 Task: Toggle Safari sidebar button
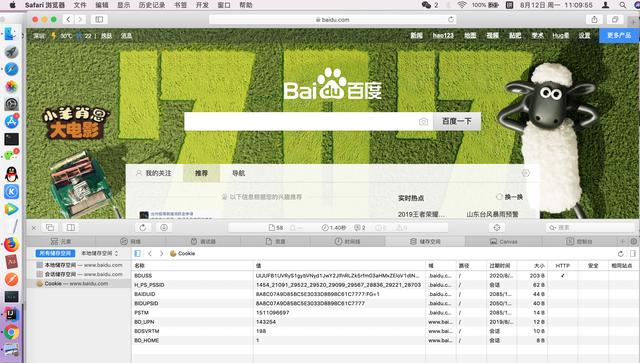click(x=99, y=19)
